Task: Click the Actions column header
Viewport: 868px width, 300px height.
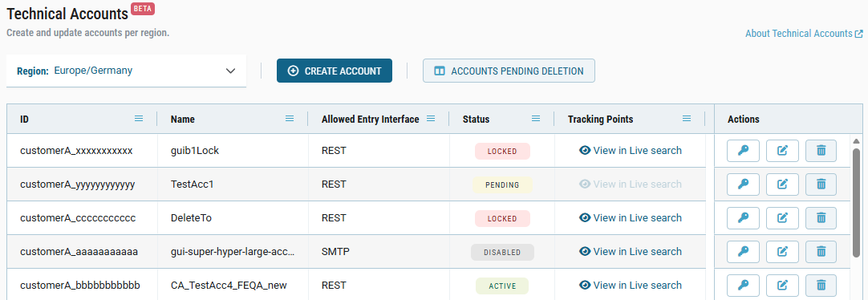Action: point(789,119)
